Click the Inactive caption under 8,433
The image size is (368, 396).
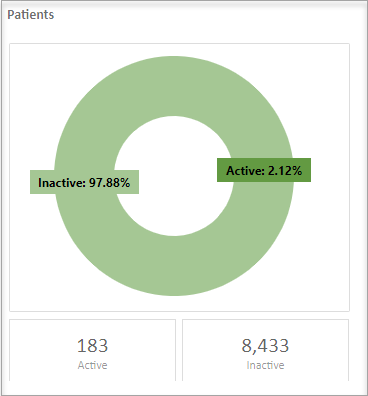coord(265,365)
